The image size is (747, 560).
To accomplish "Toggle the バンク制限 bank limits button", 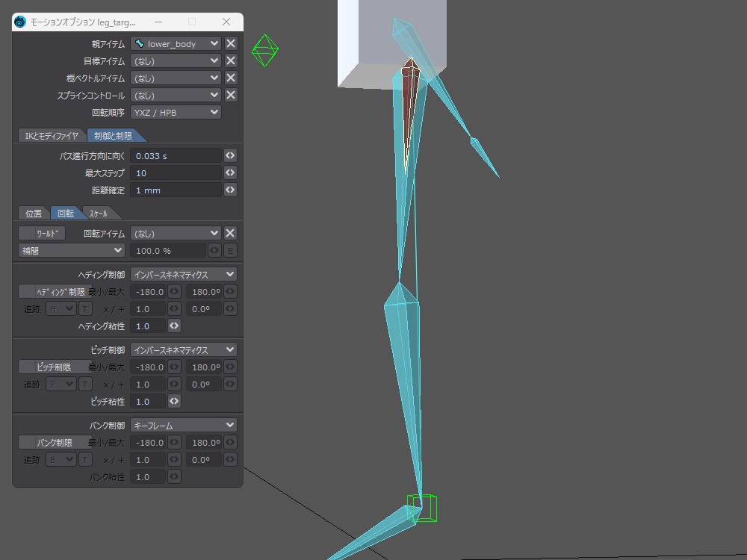I will click(52, 443).
